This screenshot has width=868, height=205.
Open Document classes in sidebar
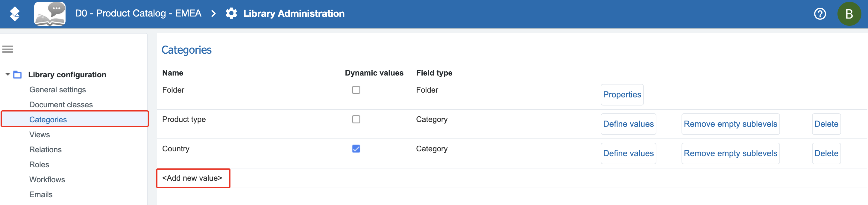pos(61,105)
